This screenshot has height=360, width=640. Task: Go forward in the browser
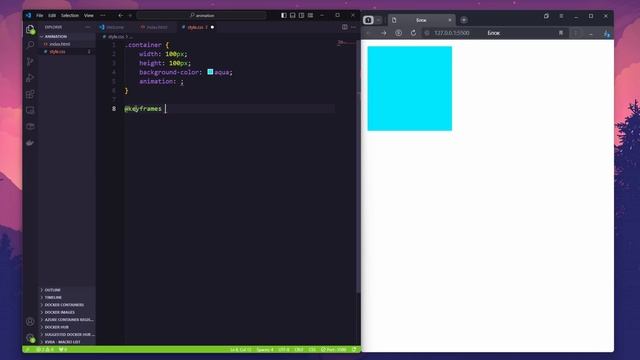pyautogui.click(x=384, y=33)
